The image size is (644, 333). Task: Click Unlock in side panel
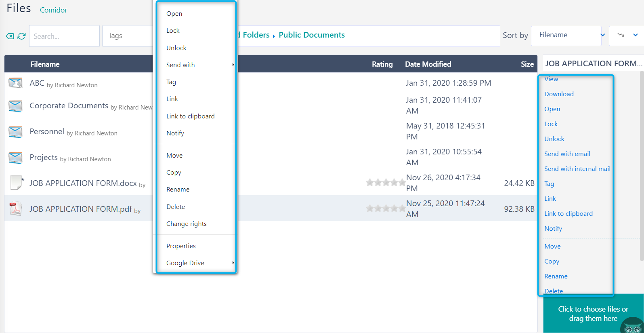554,139
